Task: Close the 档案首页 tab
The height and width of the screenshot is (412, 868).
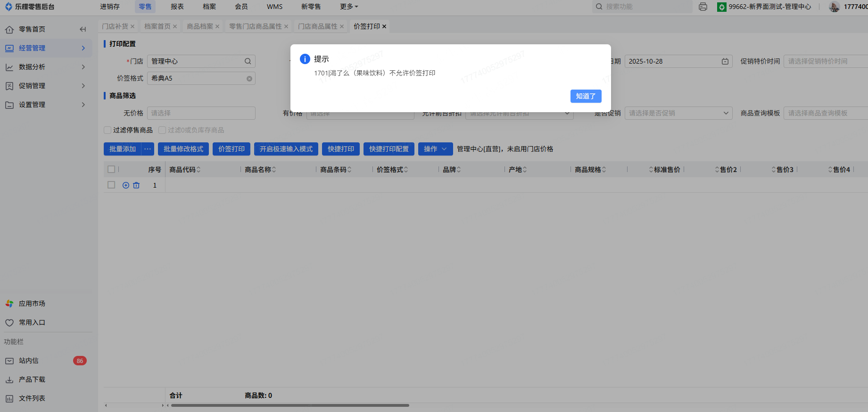Action: (175, 26)
